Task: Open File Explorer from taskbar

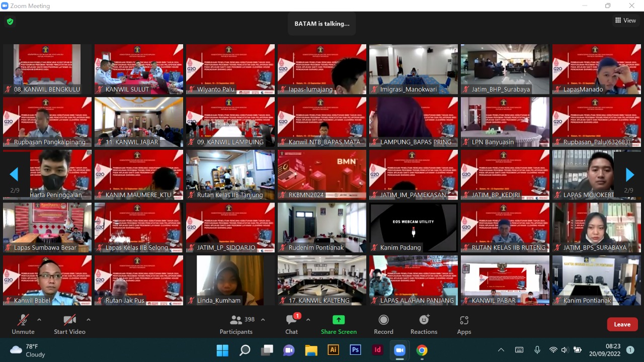Action: coord(311,350)
